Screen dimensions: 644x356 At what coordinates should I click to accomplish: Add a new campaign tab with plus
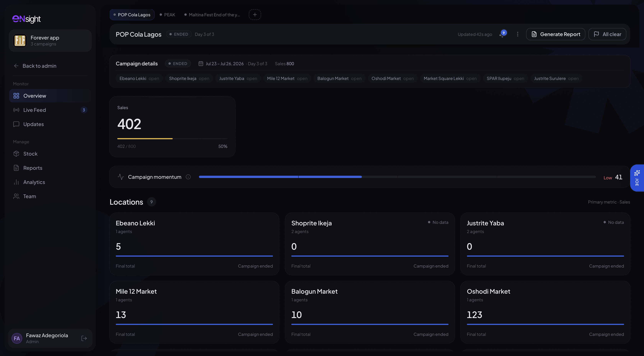click(255, 15)
